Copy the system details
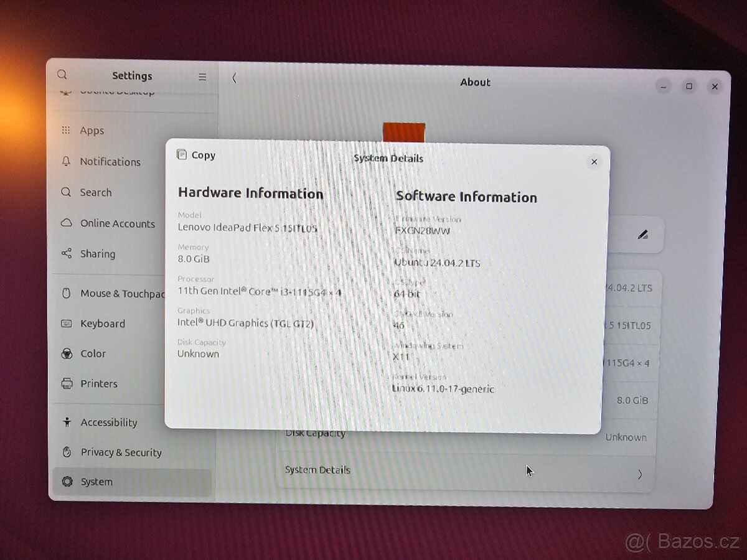747x560 pixels. (x=195, y=155)
